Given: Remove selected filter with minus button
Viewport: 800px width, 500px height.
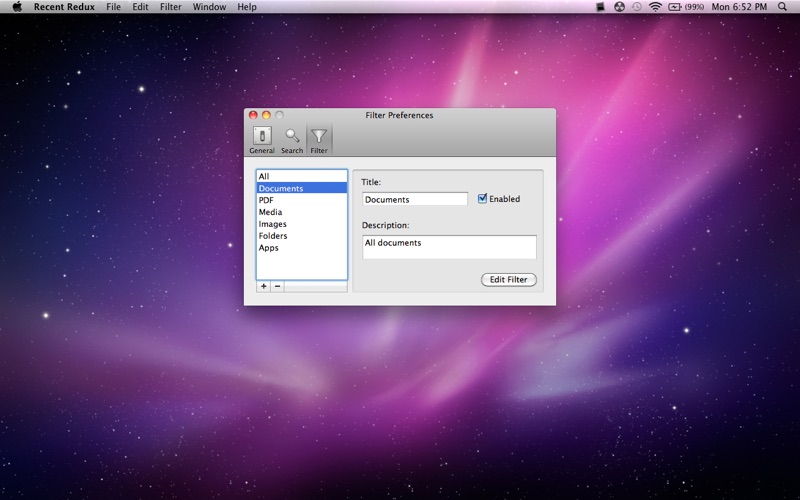Looking at the screenshot, I should click(x=277, y=286).
